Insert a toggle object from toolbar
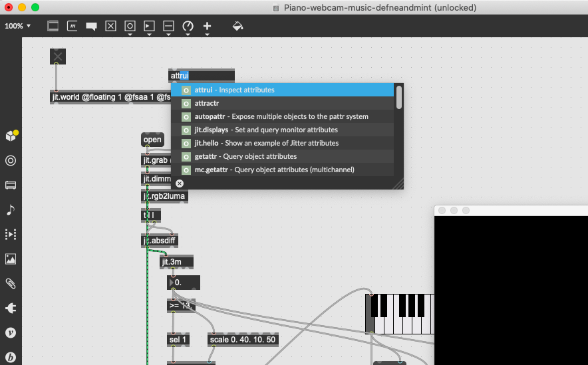The height and width of the screenshot is (365, 588). pos(110,26)
